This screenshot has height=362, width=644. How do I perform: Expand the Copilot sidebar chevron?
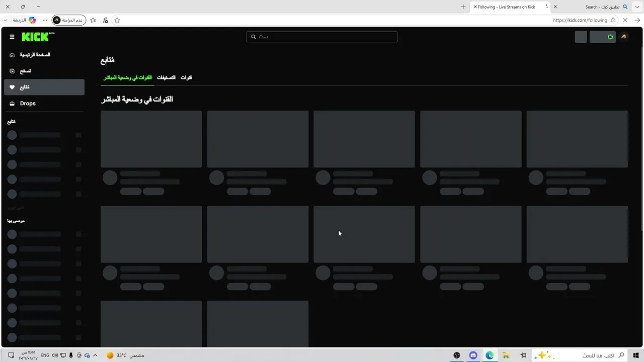click(x=5, y=20)
